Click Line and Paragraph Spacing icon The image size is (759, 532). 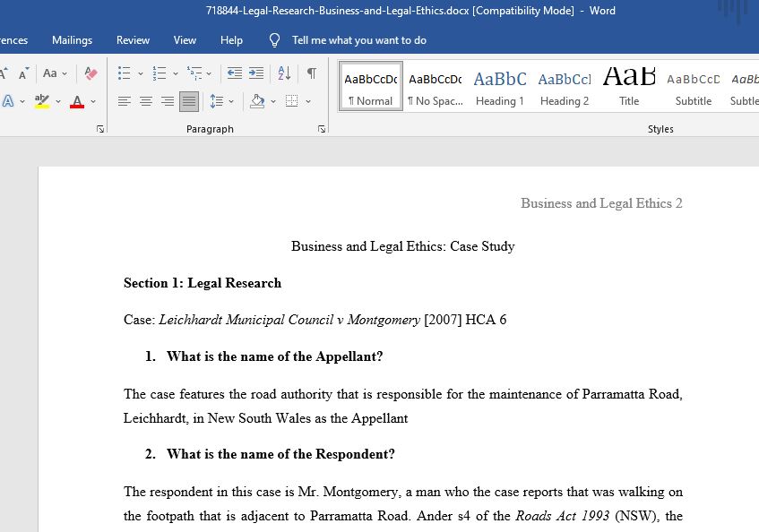pos(216,101)
